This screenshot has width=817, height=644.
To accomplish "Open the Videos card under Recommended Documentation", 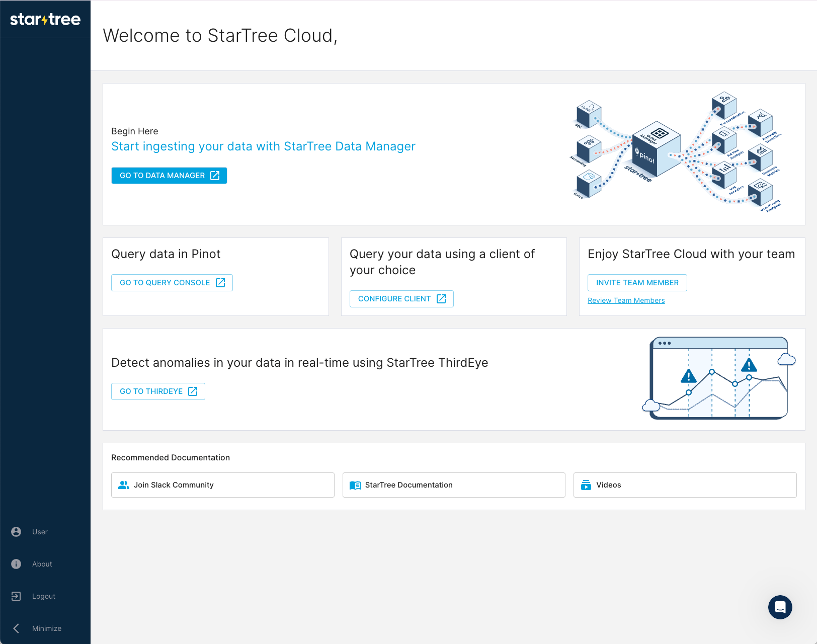I will pos(684,485).
